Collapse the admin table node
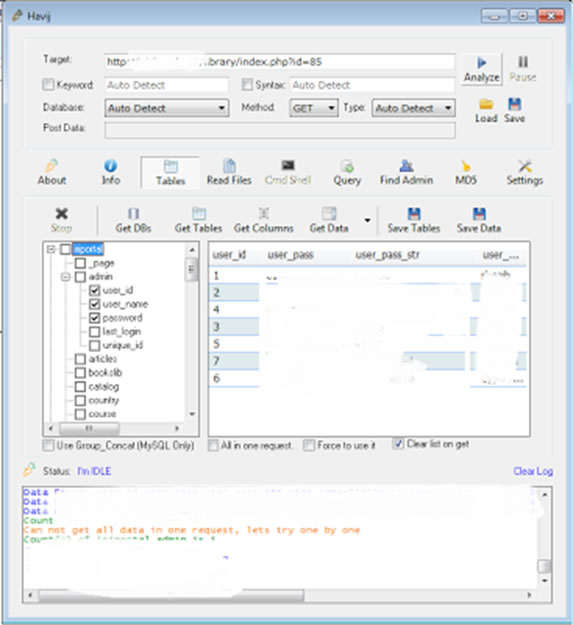573x625 pixels. pyautogui.click(x=66, y=277)
